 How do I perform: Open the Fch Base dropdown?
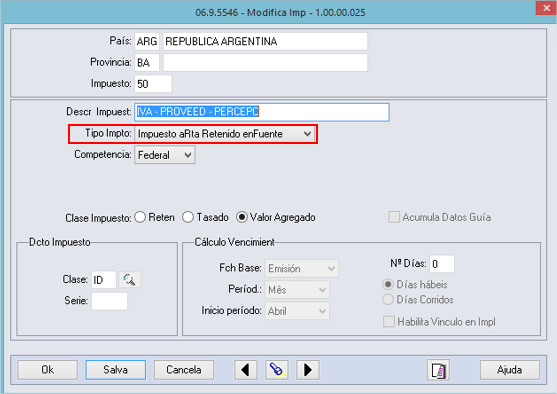(x=302, y=269)
